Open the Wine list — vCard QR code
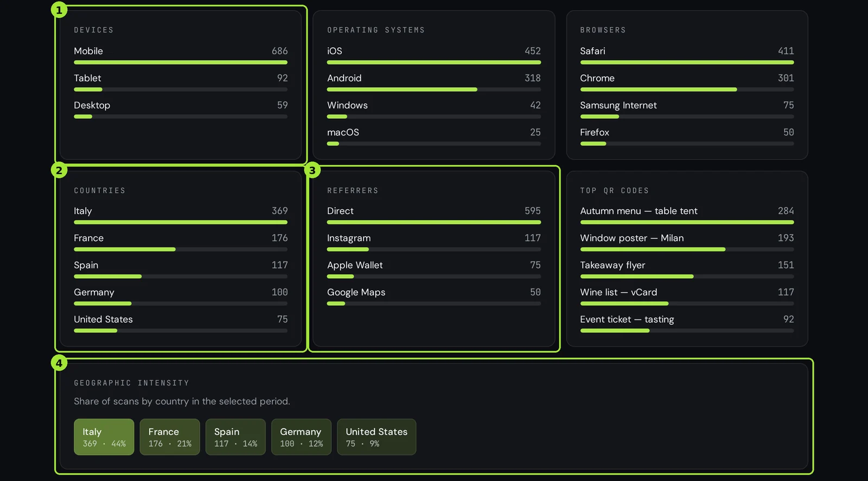 point(618,292)
